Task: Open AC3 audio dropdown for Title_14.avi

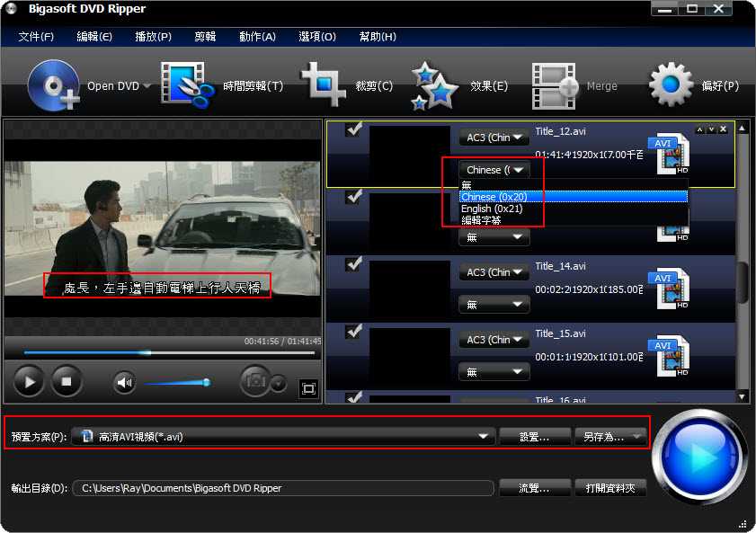Action: (494, 272)
